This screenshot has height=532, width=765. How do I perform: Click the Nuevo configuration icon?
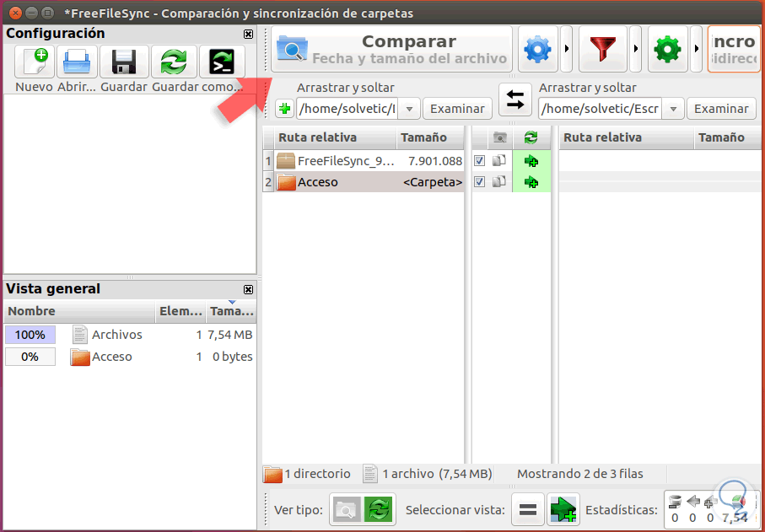[x=35, y=62]
